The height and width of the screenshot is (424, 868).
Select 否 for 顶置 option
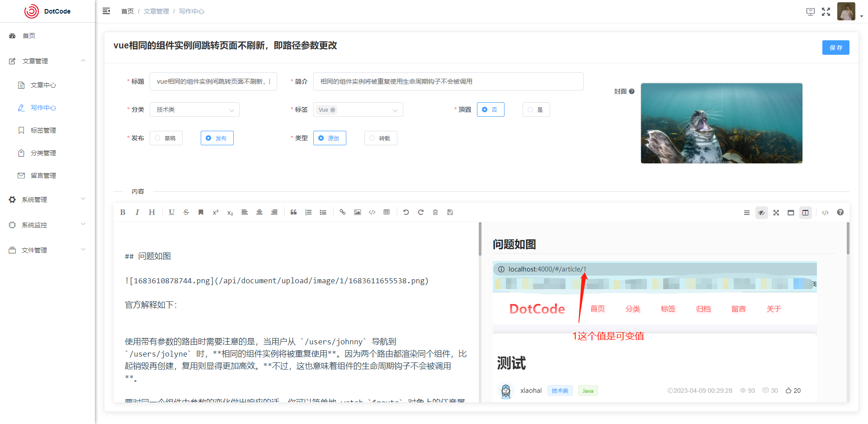pyautogui.click(x=491, y=110)
